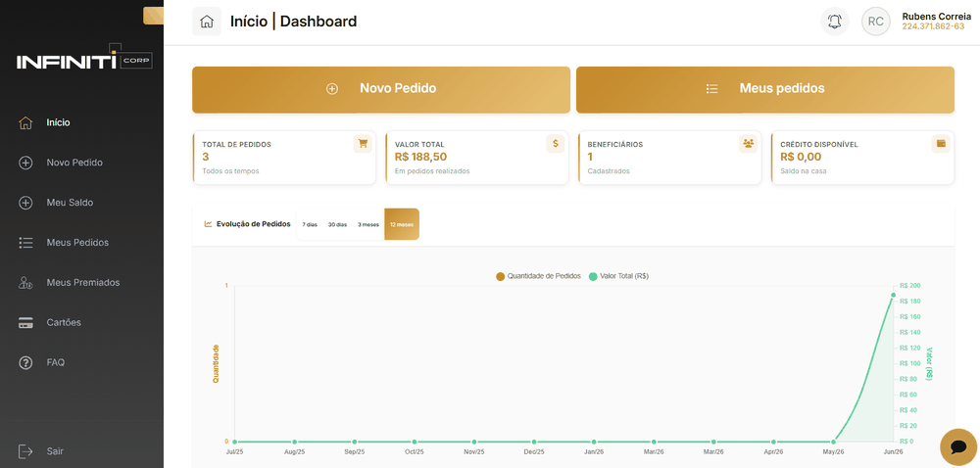
Task: Click the Jul/25 data point on chart
Action: pyautogui.click(x=235, y=442)
